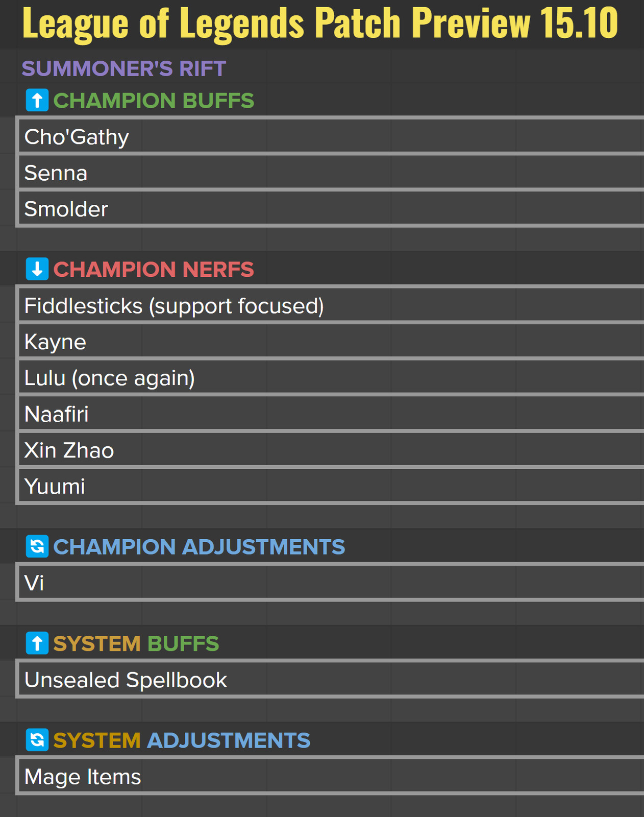Image resolution: width=644 pixels, height=817 pixels.
Task: Click the Fiddlesticks (support focused) row
Action: pyautogui.click(x=174, y=306)
